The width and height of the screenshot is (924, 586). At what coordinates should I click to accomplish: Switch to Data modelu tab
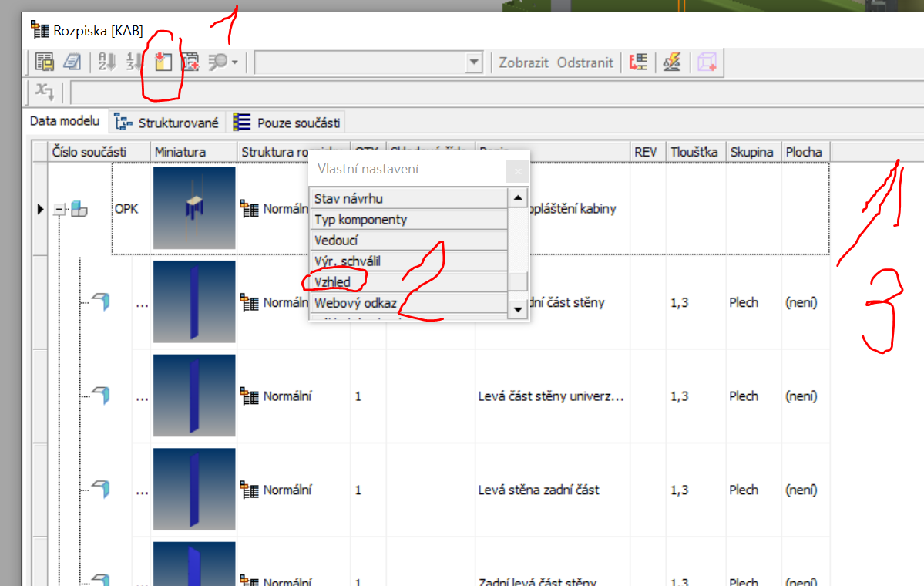[65, 121]
